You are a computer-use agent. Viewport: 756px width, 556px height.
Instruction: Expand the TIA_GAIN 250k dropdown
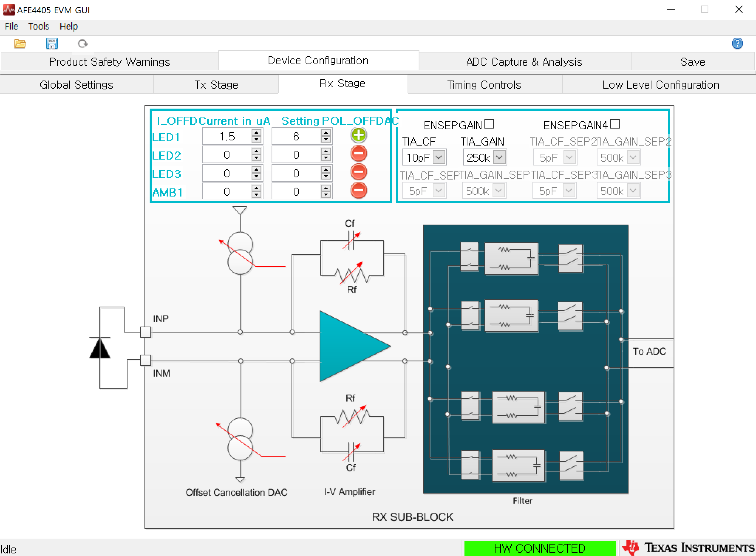499,157
